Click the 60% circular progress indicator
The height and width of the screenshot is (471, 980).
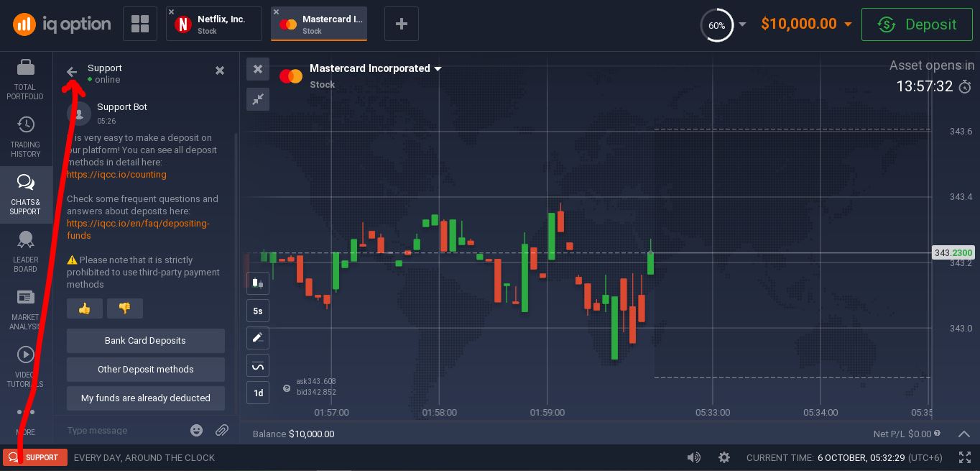point(716,24)
